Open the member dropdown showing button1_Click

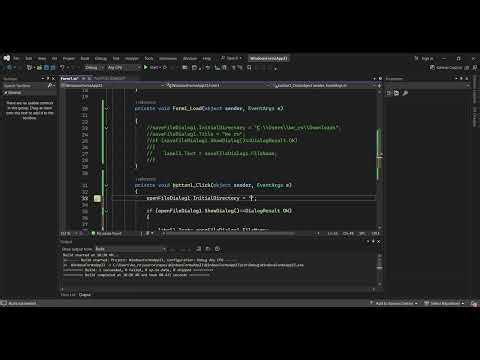click(x=325, y=86)
